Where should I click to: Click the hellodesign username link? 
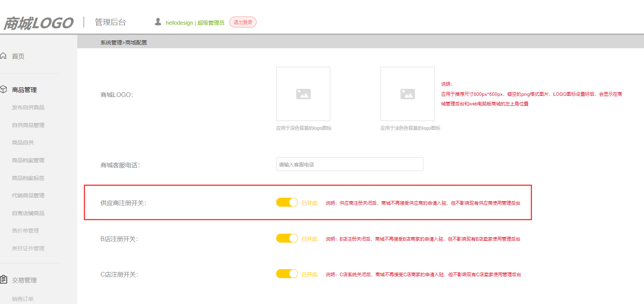tap(179, 23)
